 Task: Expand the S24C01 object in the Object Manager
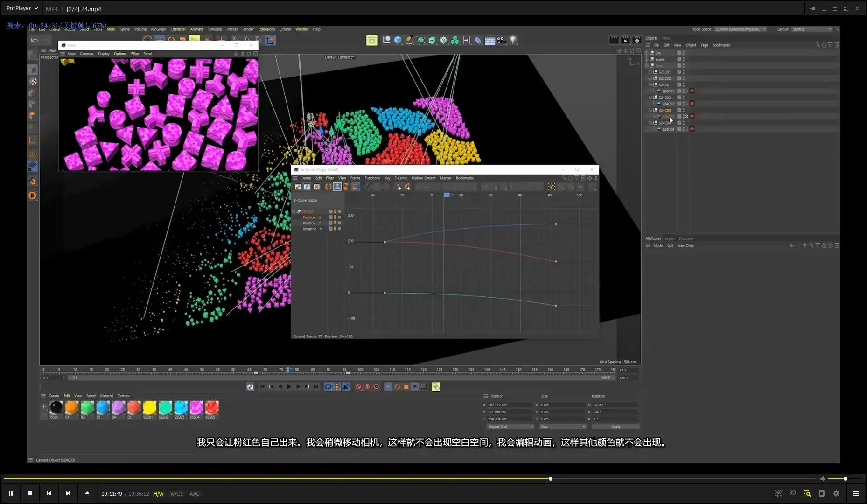[650, 85]
